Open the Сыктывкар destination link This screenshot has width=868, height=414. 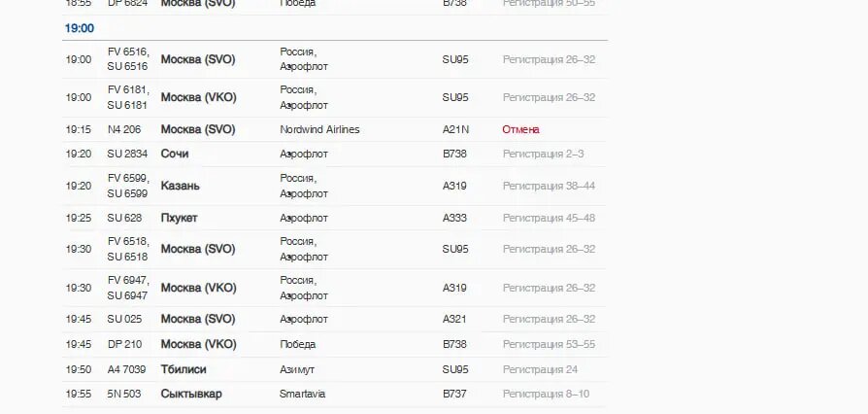pyautogui.click(x=191, y=394)
